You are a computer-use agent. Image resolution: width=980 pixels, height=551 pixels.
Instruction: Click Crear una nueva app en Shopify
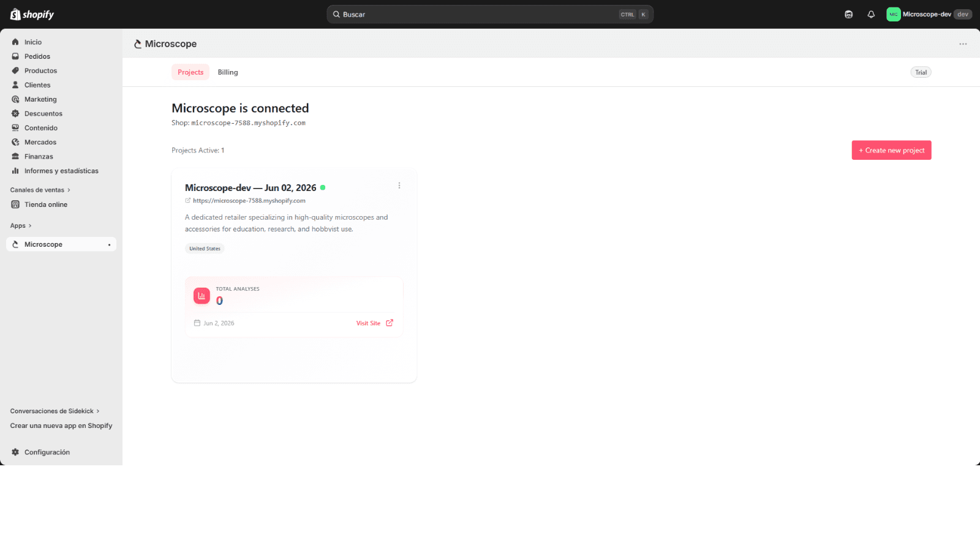coord(61,426)
